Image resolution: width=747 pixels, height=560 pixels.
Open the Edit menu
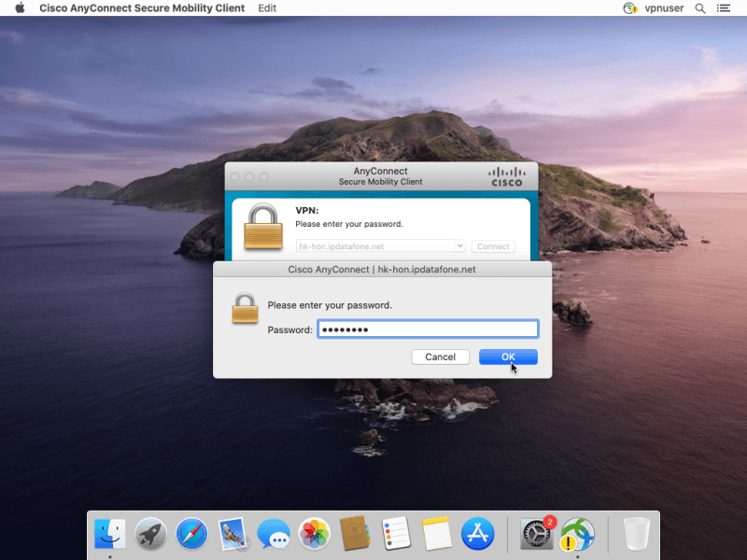267,8
